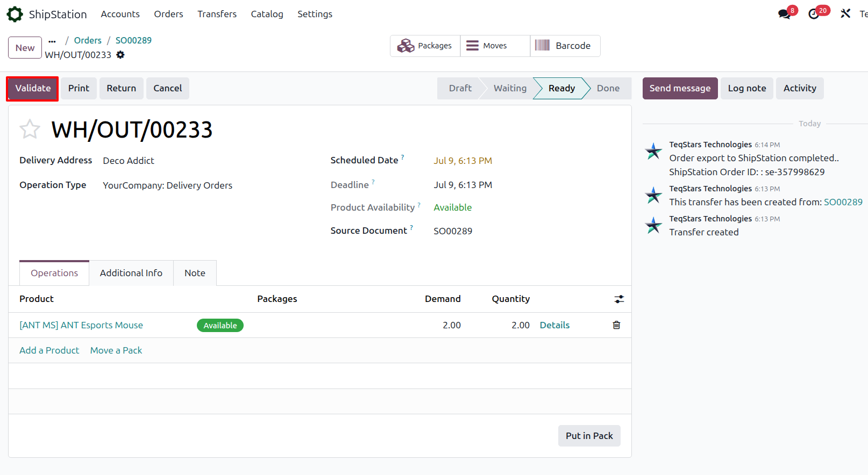Image resolution: width=868 pixels, height=475 pixels.
Task: Click Add a Product link
Action: click(x=49, y=350)
